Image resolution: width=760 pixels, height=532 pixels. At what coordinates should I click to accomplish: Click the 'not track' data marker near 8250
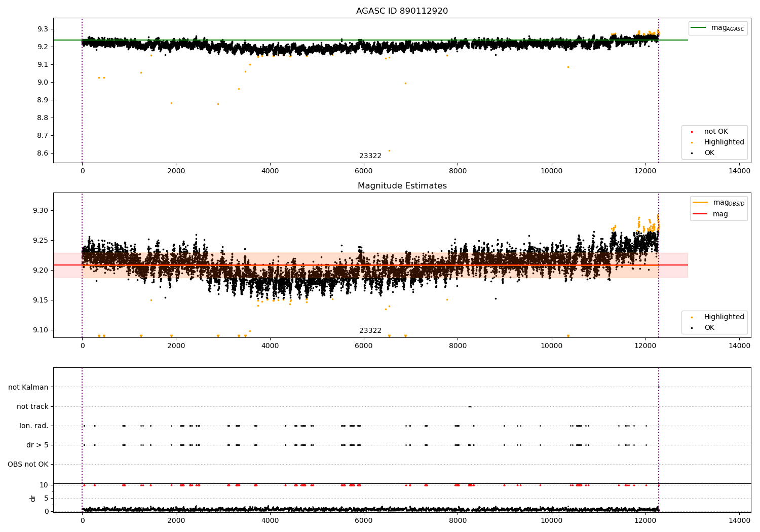point(470,406)
